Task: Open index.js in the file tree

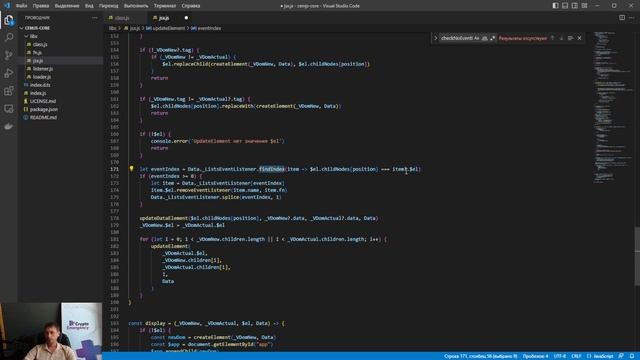Action: [x=38, y=93]
